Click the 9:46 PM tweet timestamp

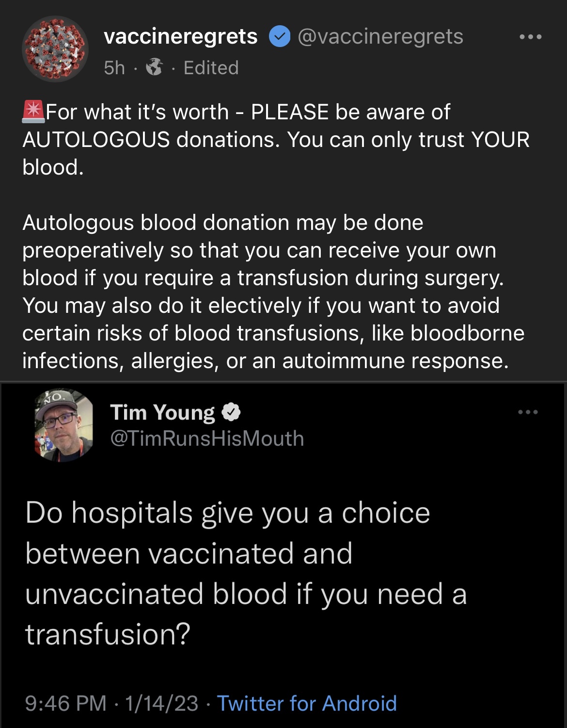pyautogui.click(x=65, y=703)
